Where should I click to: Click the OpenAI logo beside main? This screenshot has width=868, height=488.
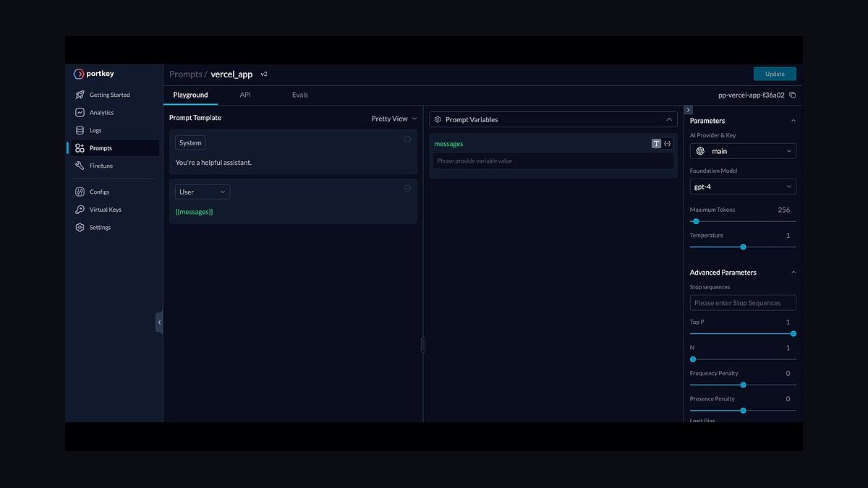point(700,151)
